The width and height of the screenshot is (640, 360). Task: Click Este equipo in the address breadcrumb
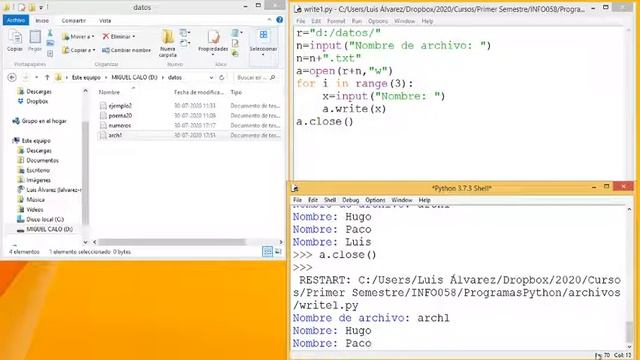coord(86,78)
